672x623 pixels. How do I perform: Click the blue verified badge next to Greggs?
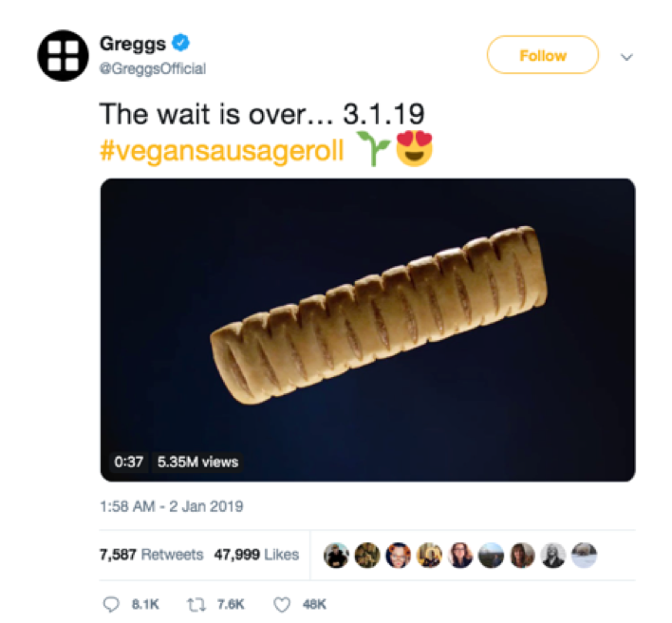coord(180,43)
